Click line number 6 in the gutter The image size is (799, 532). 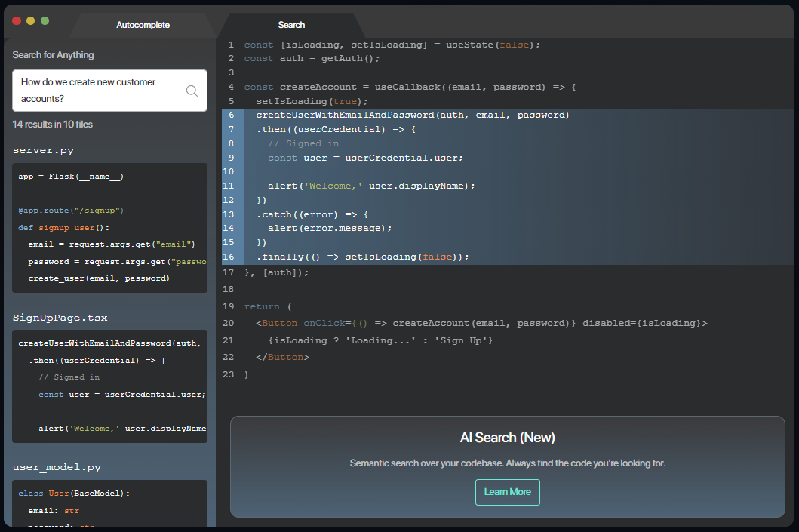click(231, 115)
